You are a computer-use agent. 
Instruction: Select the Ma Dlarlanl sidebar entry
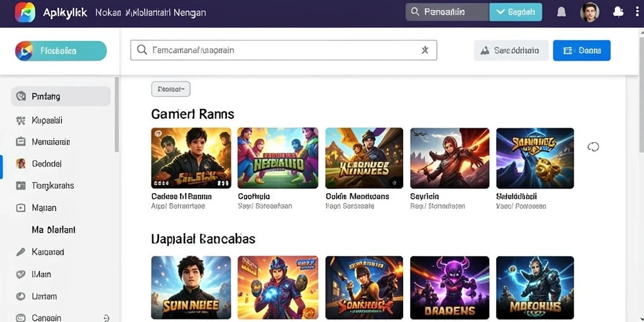click(53, 230)
